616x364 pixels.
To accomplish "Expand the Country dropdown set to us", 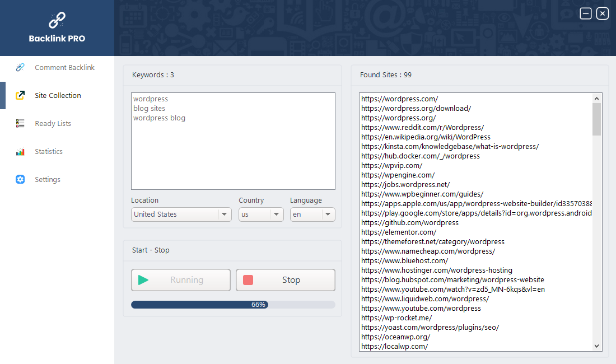I will (261, 214).
